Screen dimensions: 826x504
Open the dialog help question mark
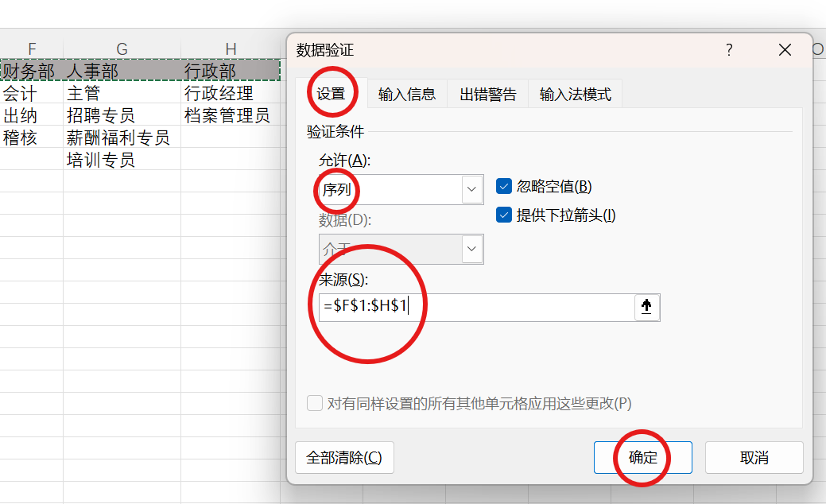729,50
